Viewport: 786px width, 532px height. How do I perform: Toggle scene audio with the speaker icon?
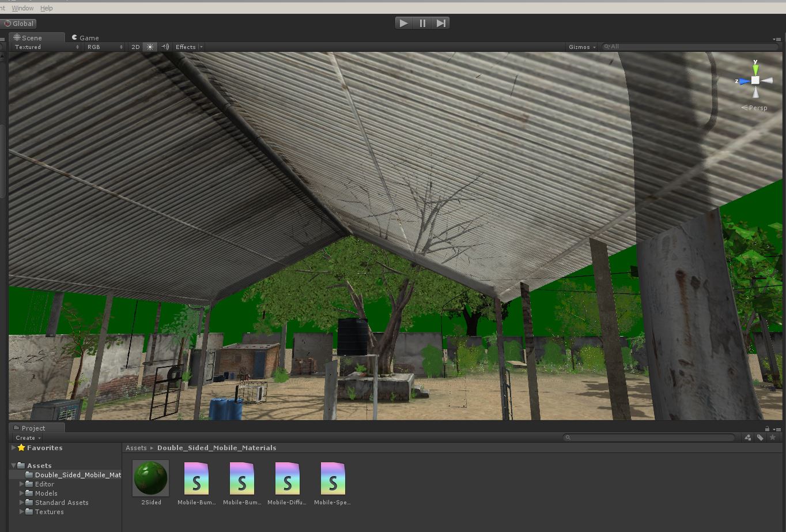[x=165, y=47]
